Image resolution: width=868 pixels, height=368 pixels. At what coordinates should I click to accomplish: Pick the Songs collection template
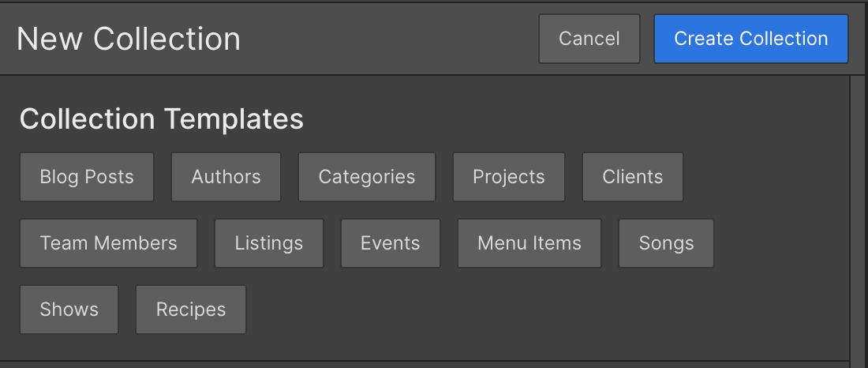point(667,243)
